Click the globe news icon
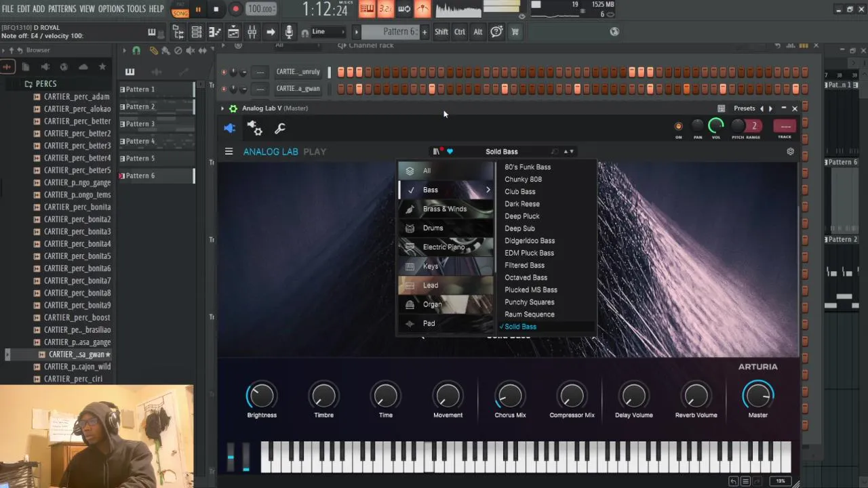868x488 pixels. click(614, 31)
